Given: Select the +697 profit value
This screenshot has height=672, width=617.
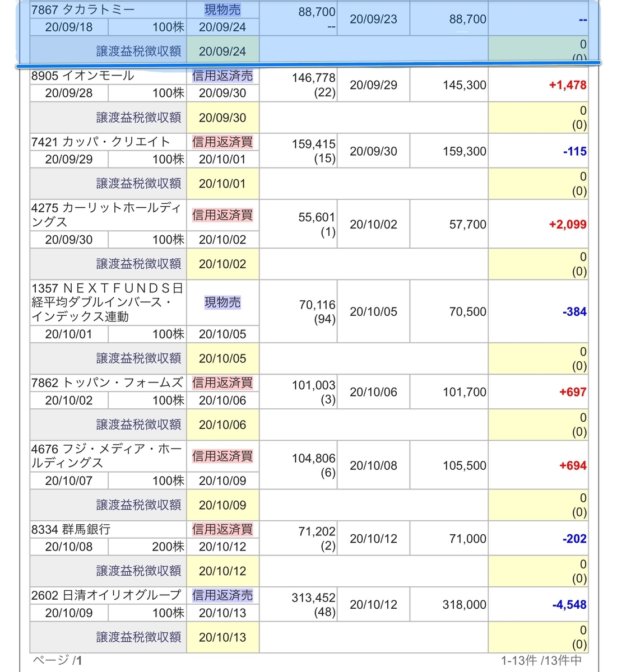Looking at the screenshot, I should tap(573, 392).
